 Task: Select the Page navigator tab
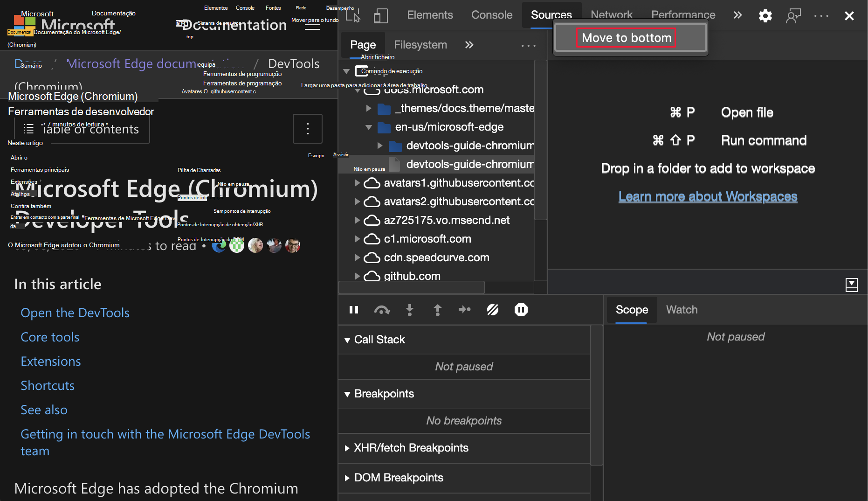point(363,45)
